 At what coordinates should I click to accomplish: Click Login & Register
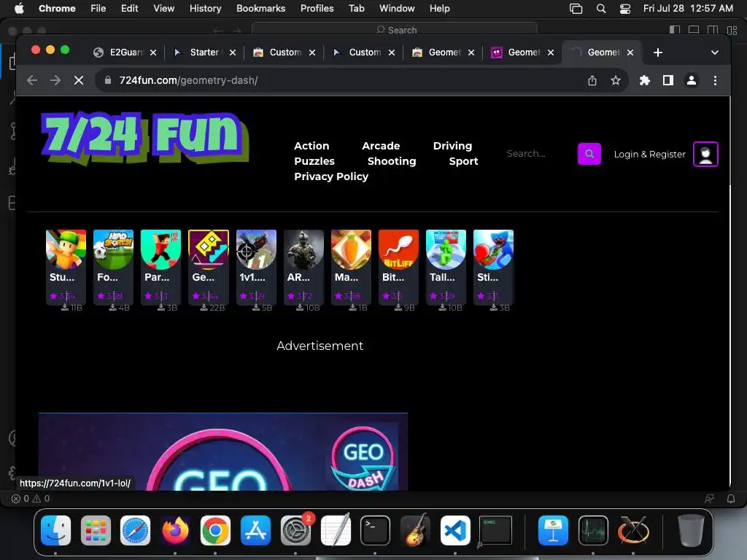tap(649, 155)
